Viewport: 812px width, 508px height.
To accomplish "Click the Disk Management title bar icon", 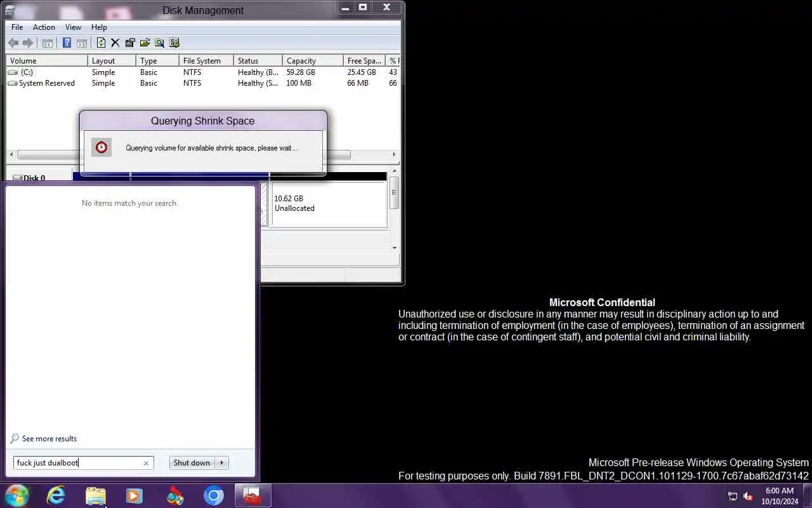I will (x=10, y=10).
